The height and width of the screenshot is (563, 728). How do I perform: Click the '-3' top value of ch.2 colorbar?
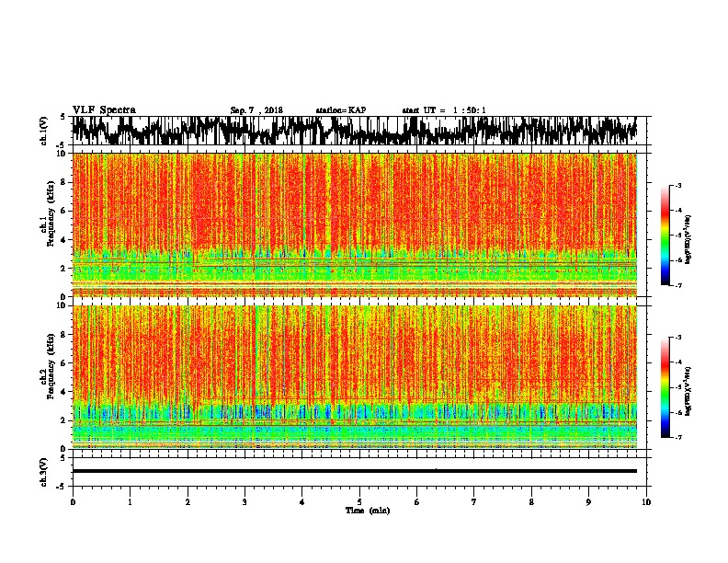point(677,338)
